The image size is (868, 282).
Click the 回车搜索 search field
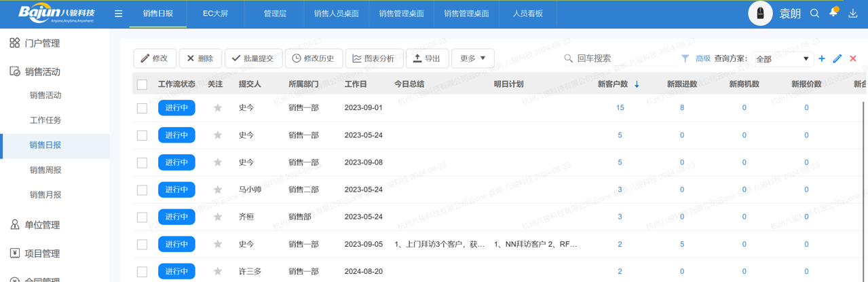pyautogui.click(x=611, y=58)
